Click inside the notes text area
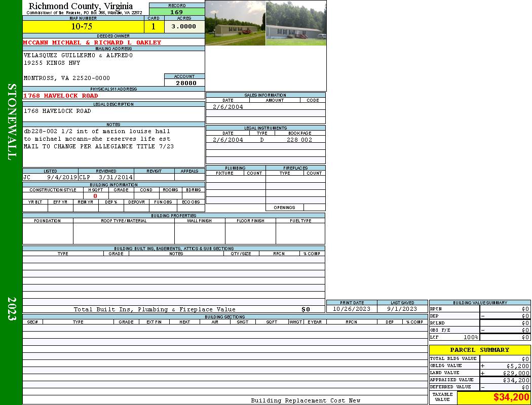Image resolution: width=532 pixels, height=405 pixels. point(113,147)
